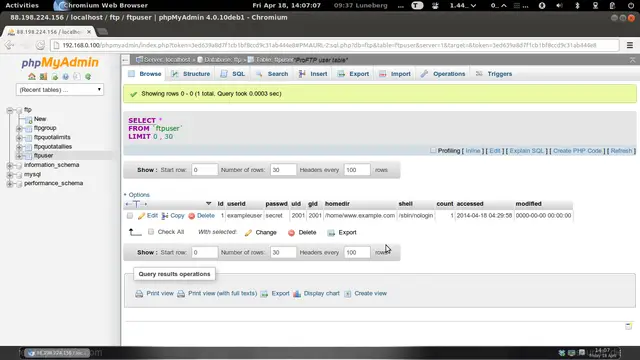Collapse the ftp database tree node
Image resolution: width=640 pixels, height=360 pixels.
click(9, 110)
